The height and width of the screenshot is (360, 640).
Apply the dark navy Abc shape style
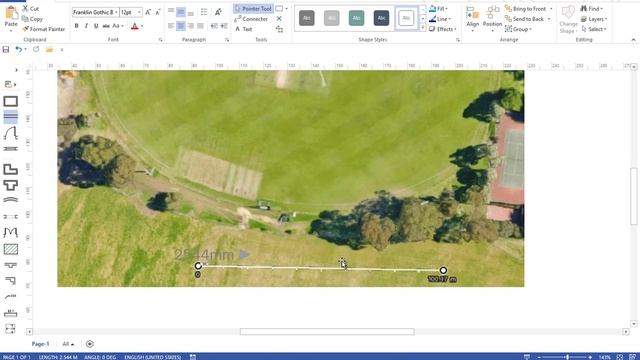381,18
